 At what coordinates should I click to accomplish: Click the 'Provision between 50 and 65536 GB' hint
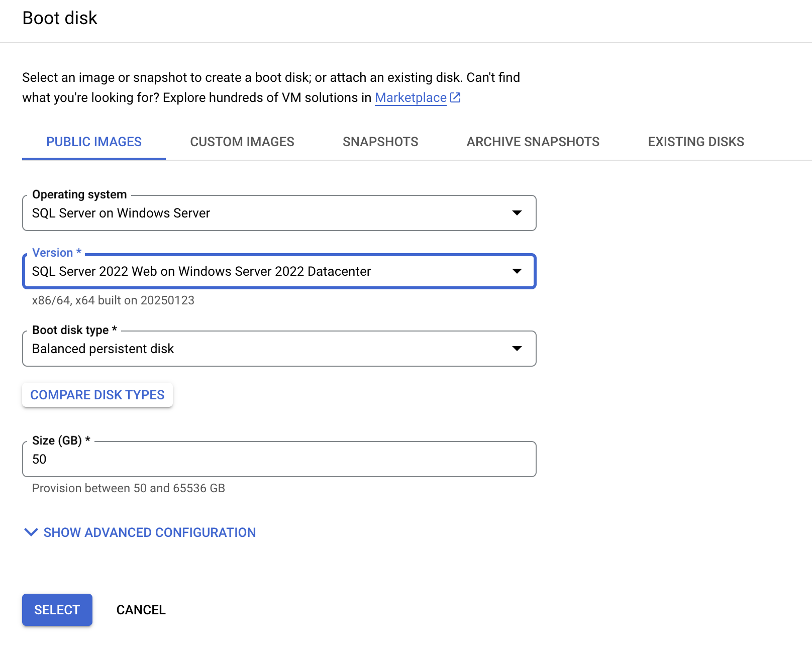(129, 488)
